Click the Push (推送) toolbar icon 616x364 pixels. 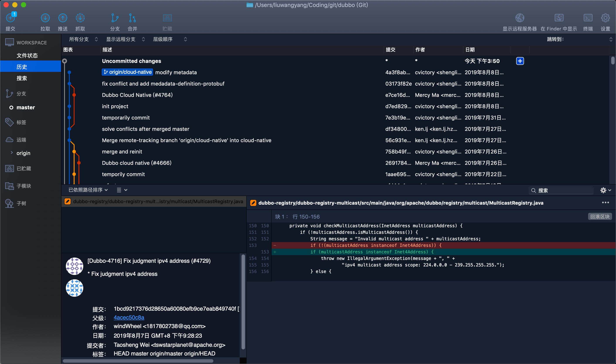click(x=63, y=18)
